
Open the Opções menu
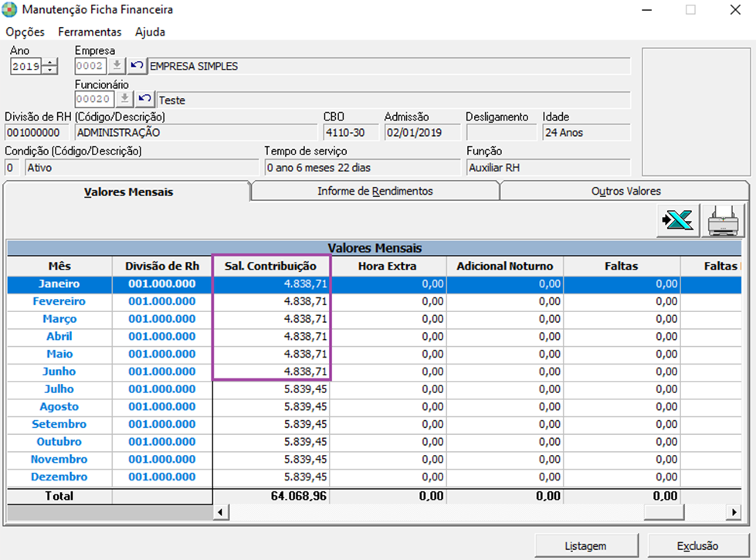25,32
